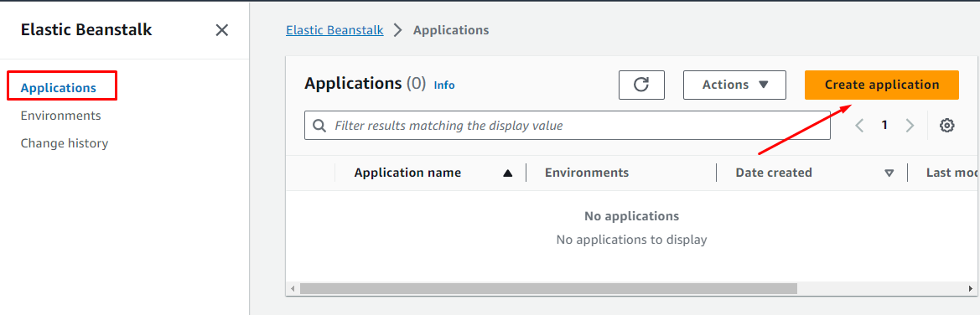Sort by Date created arrow

889,173
